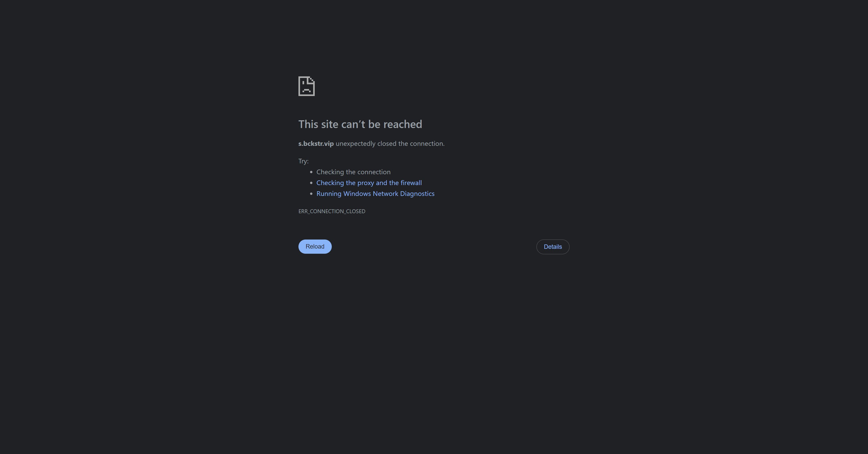Image resolution: width=868 pixels, height=454 pixels.
Task: Click the word proxy in the firewall link
Action: coord(366,183)
